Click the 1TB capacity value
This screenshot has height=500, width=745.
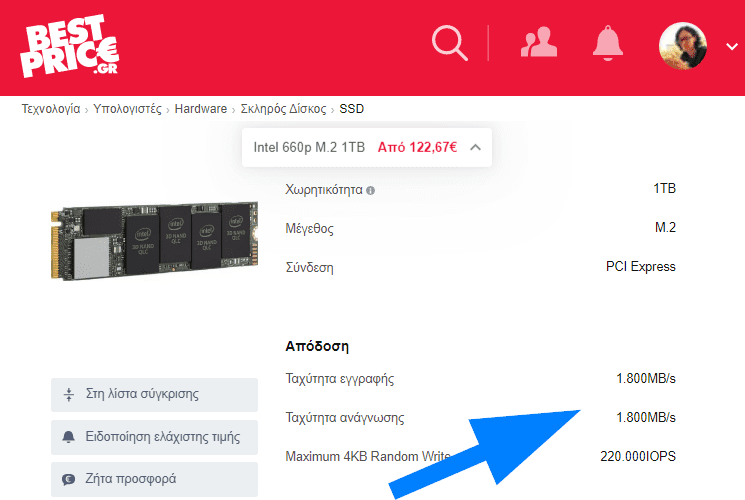tap(664, 189)
